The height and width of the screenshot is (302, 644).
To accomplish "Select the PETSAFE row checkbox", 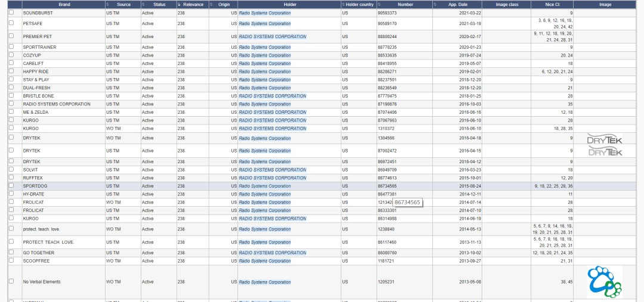I will click(x=11, y=23).
